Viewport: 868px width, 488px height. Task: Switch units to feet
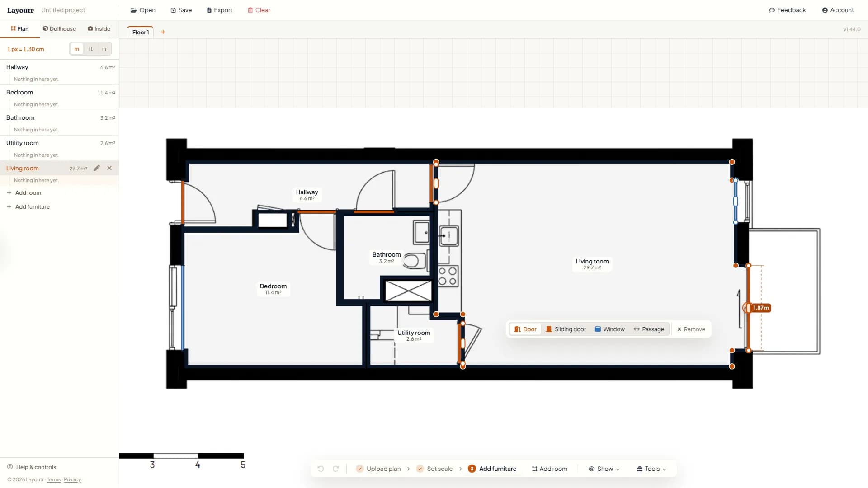point(90,49)
